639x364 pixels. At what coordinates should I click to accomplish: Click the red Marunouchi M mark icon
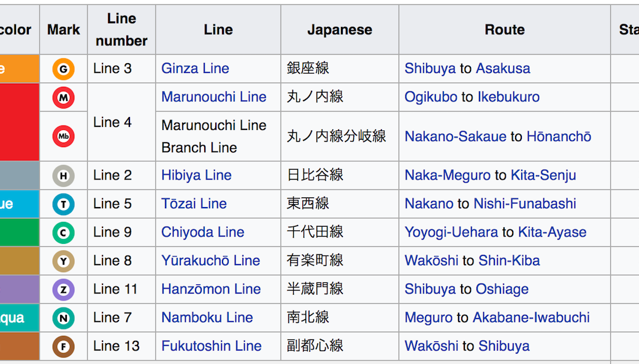pos(63,97)
